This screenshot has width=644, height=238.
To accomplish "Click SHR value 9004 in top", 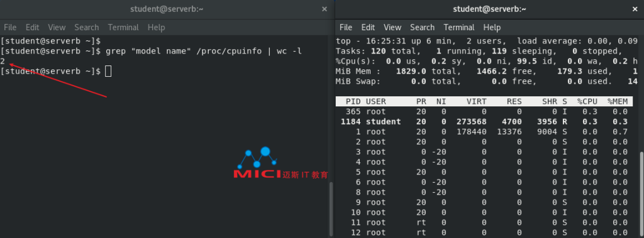I will pos(547,132).
